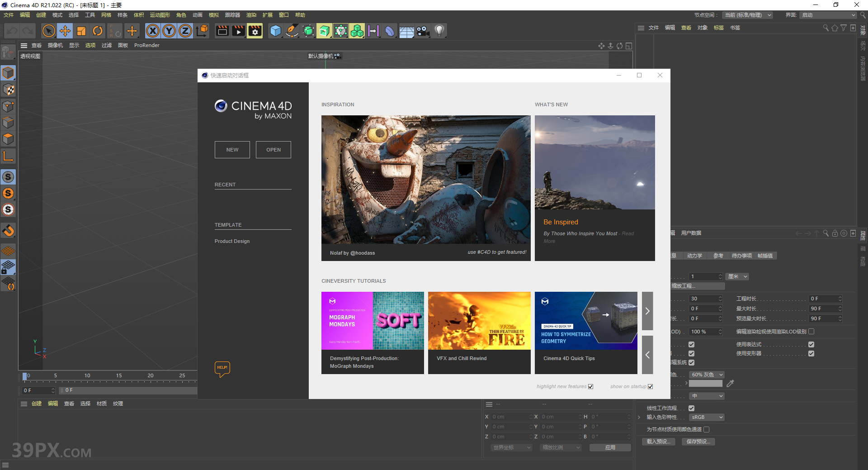Click the orange HELP speech bubble icon
Image resolution: width=868 pixels, height=470 pixels.
point(222,368)
